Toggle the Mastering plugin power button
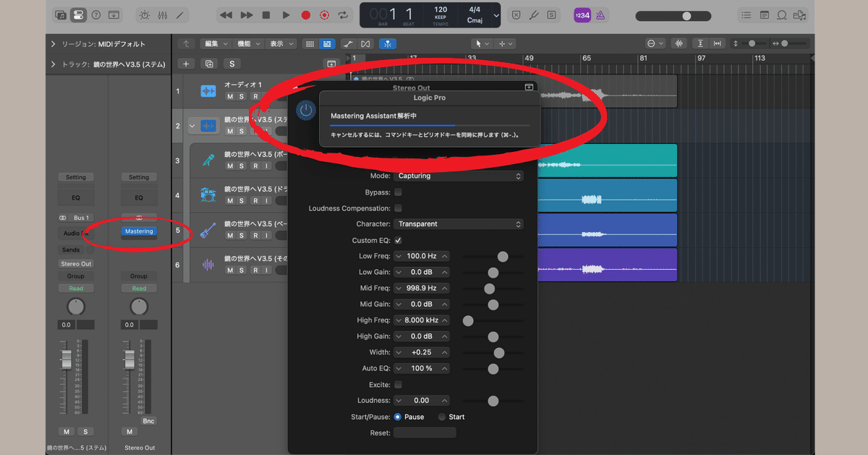The image size is (868, 455). (306, 110)
